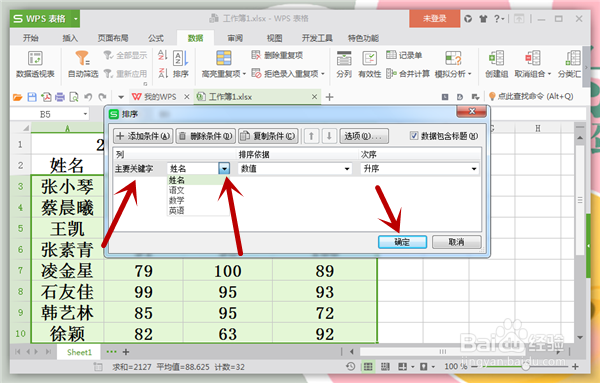Click 复制条件 copy condition button
The height and width of the screenshot is (383, 600).
268,136
